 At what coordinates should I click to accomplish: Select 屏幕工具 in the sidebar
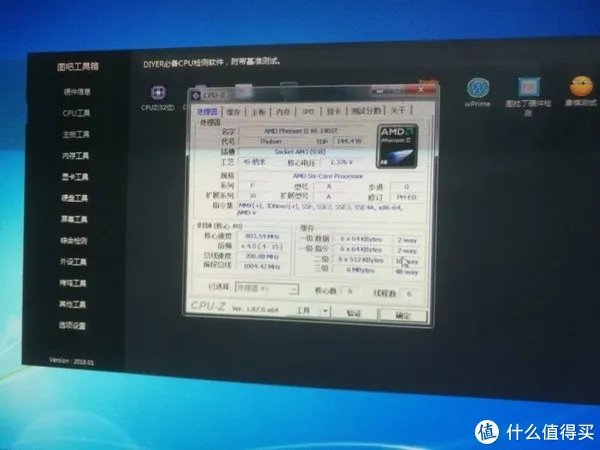(74, 219)
